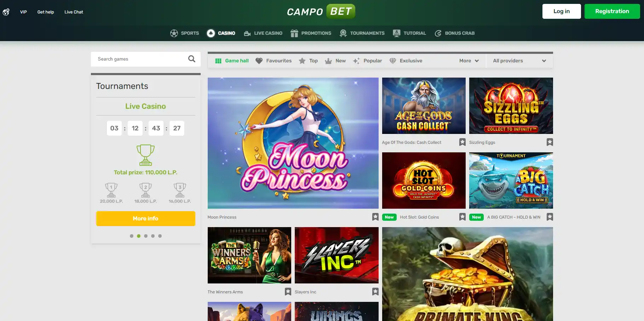This screenshot has height=321, width=644.
Task: Open the Popular games tab
Action: (368, 61)
